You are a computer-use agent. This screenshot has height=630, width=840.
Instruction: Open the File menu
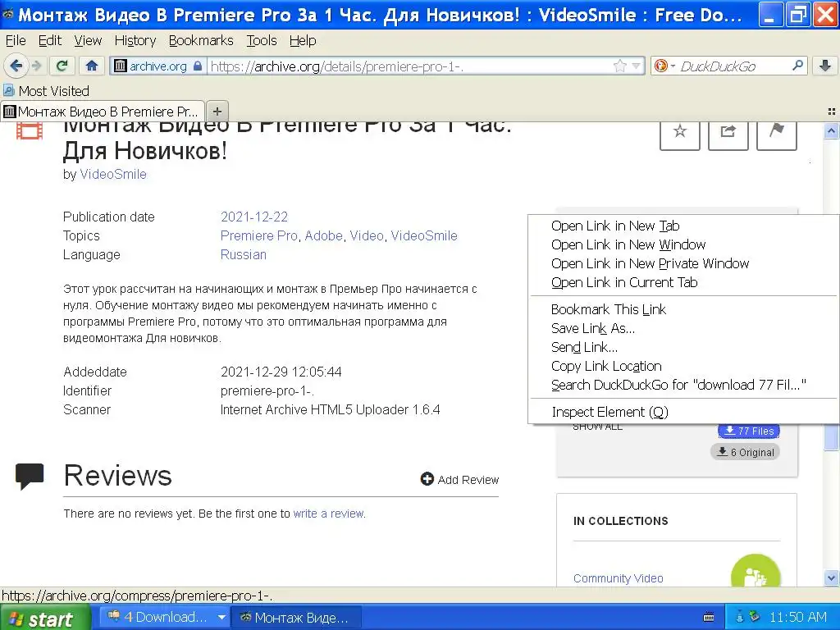tap(16, 41)
